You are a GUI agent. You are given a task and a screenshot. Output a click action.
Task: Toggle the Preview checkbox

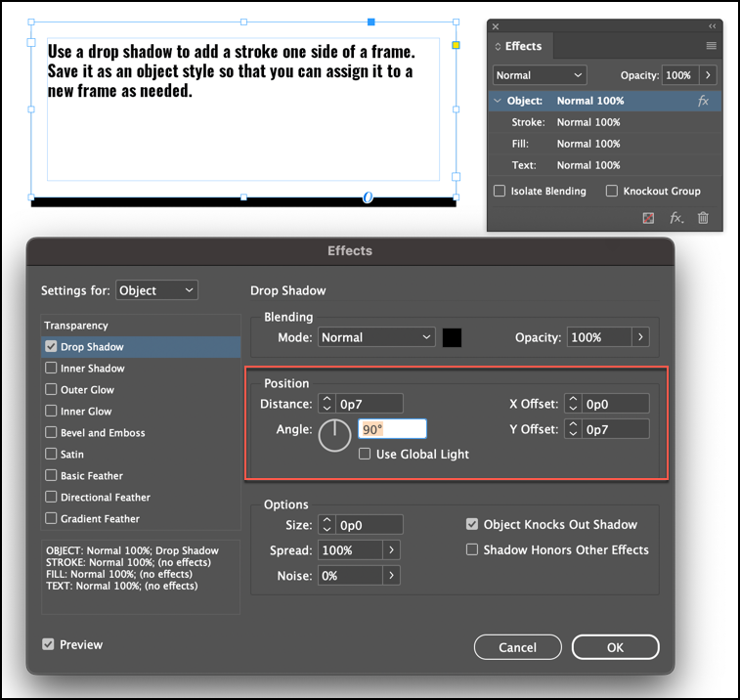coord(48,644)
